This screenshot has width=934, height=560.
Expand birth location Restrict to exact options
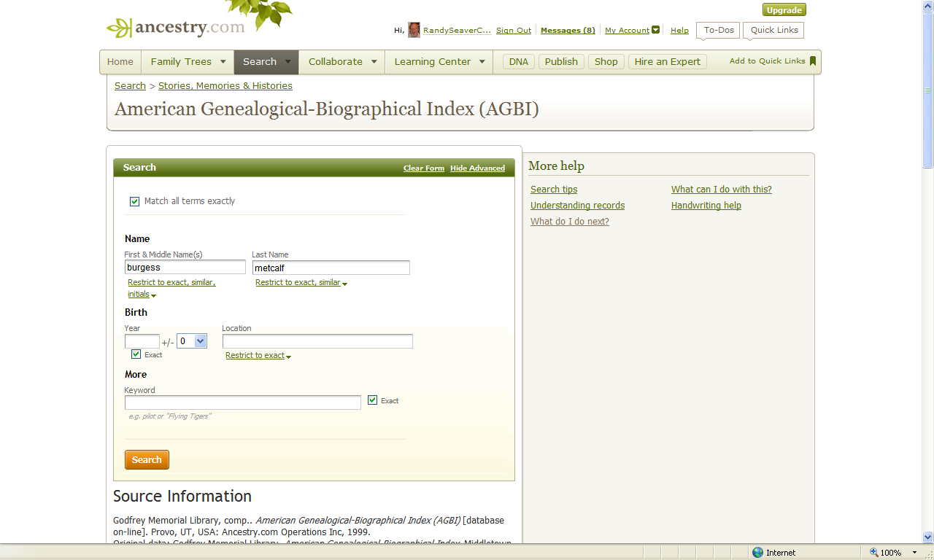258,356
